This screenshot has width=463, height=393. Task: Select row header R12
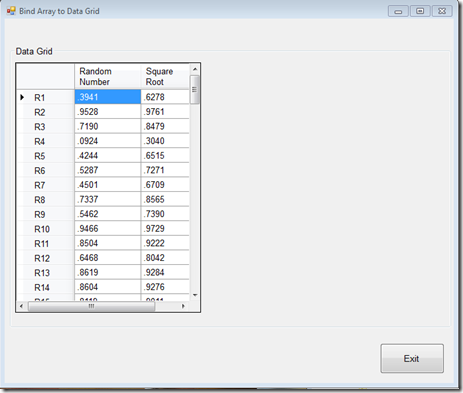[45, 258]
